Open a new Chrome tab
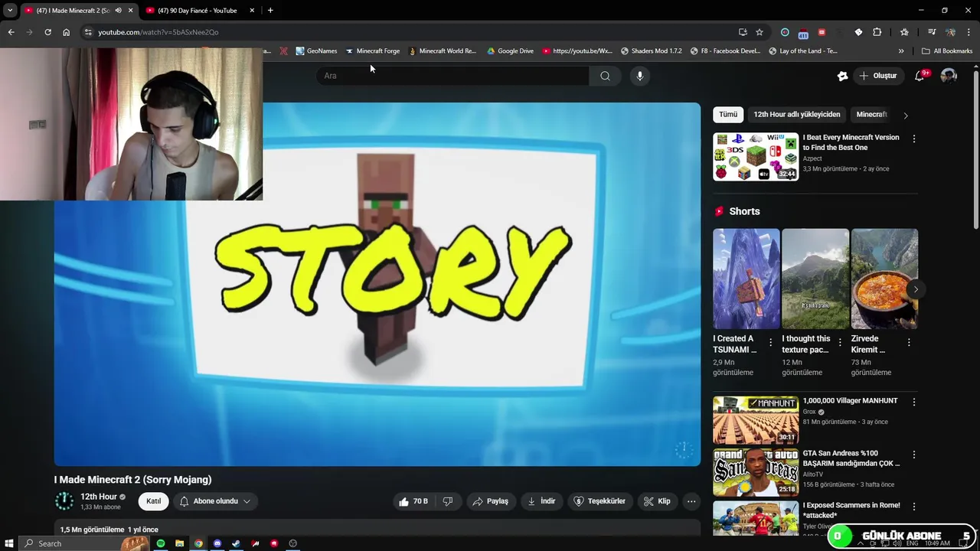 [270, 10]
